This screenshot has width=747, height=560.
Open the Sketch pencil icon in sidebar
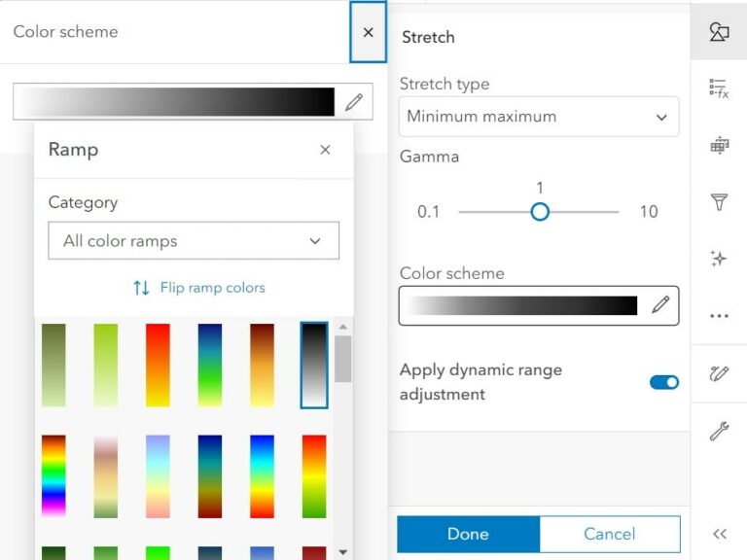(719, 373)
